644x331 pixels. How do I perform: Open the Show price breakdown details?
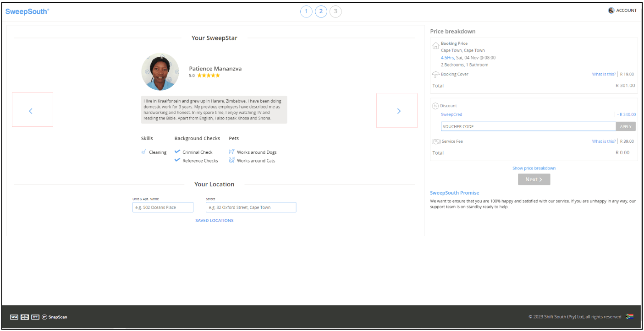534,168
